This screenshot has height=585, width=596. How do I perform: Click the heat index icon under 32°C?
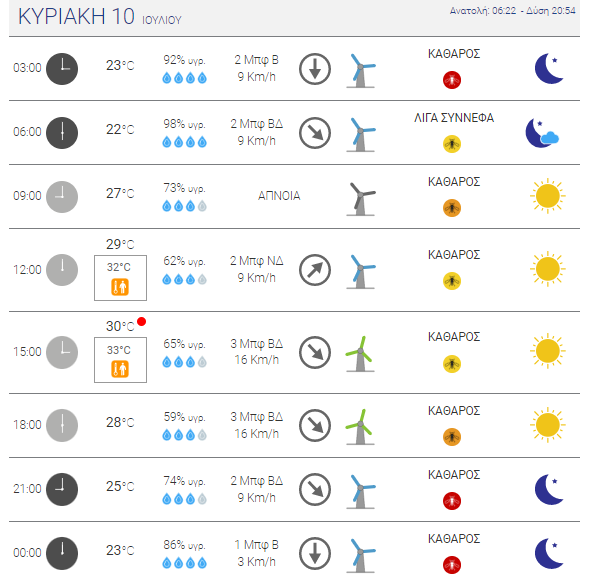[120, 287]
